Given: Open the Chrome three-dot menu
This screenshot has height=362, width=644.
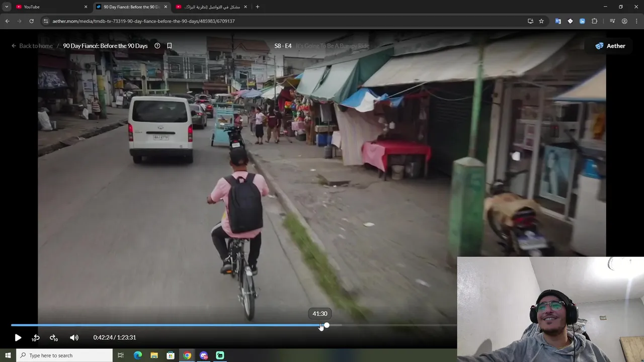Looking at the screenshot, I should (x=636, y=21).
